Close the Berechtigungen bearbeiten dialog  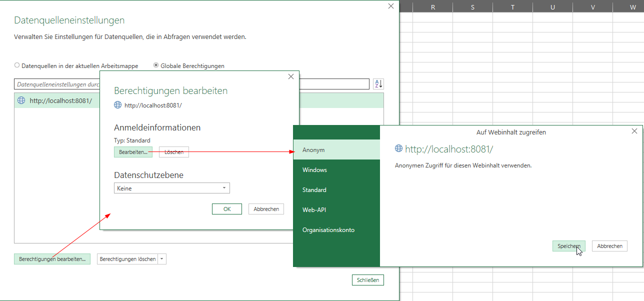pyautogui.click(x=291, y=76)
